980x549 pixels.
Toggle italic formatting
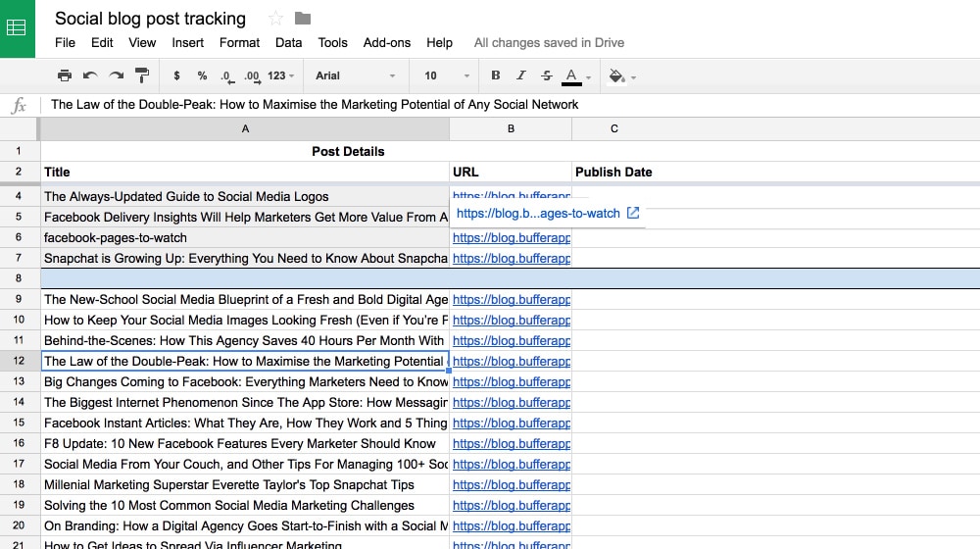[520, 75]
